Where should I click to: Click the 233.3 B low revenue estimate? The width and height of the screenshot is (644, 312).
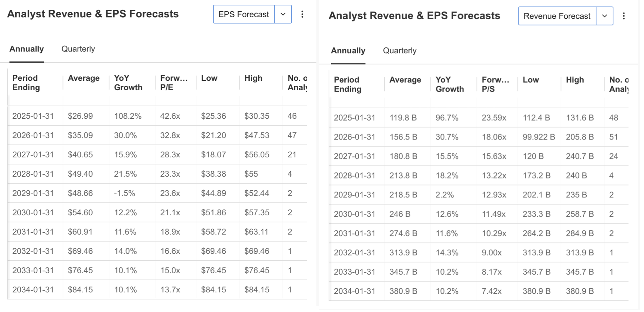pos(536,214)
